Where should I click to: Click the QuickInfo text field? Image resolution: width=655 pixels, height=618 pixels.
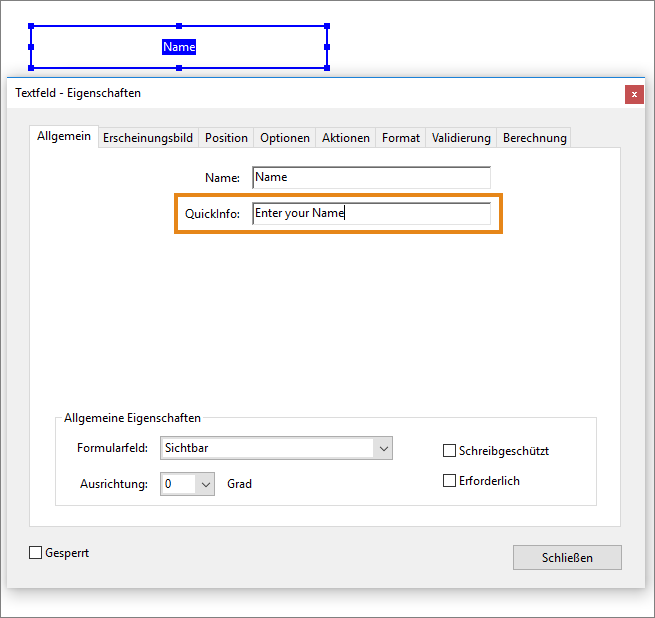coord(371,213)
